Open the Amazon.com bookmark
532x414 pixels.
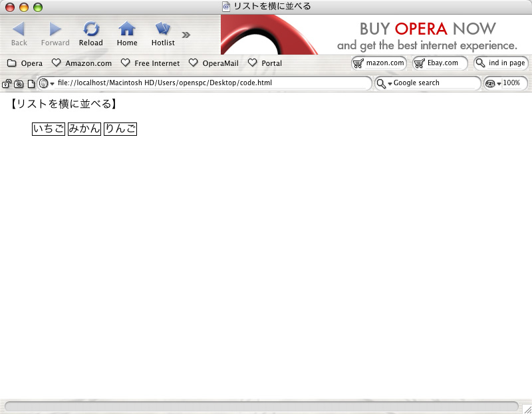[x=81, y=63]
